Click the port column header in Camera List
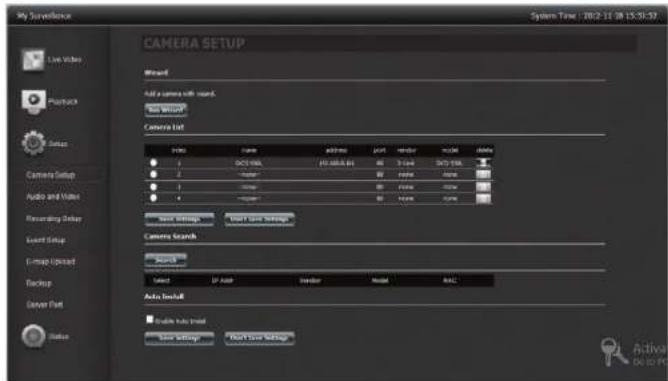This screenshot has height=381, width=668. (380, 150)
